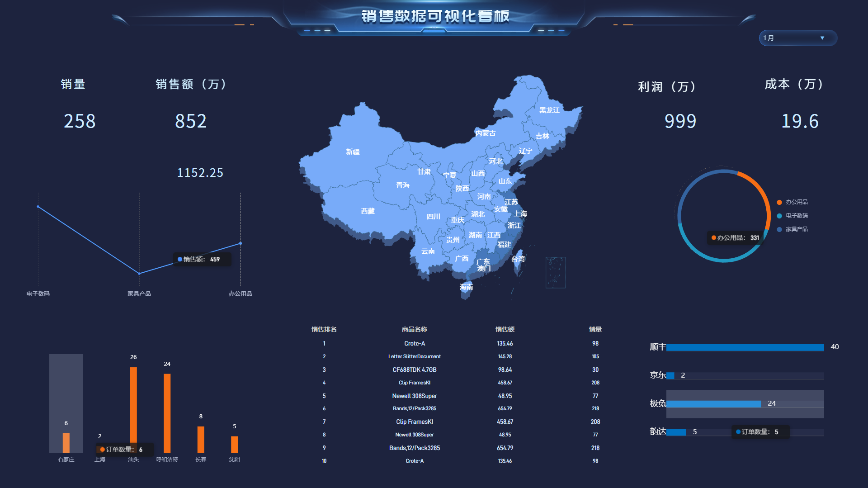
Task: Click Letter SlitterDocument product name
Action: [x=415, y=356]
